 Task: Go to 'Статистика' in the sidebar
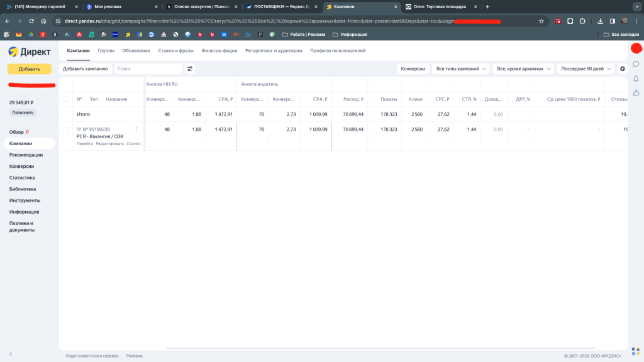(x=22, y=178)
